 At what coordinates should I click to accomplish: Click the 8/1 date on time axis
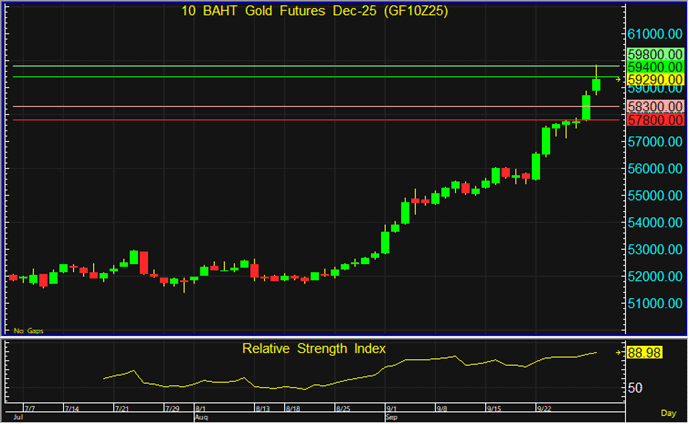click(x=200, y=409)
